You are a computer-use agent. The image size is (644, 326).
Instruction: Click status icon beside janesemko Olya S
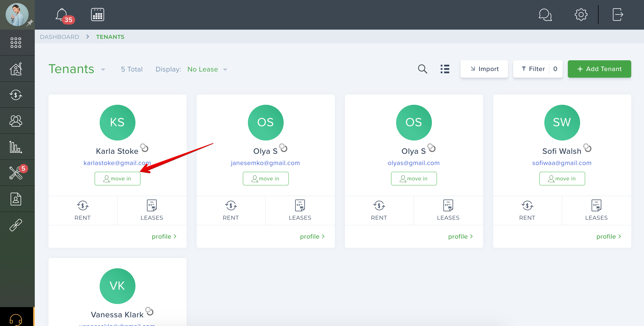coord(283,148)
